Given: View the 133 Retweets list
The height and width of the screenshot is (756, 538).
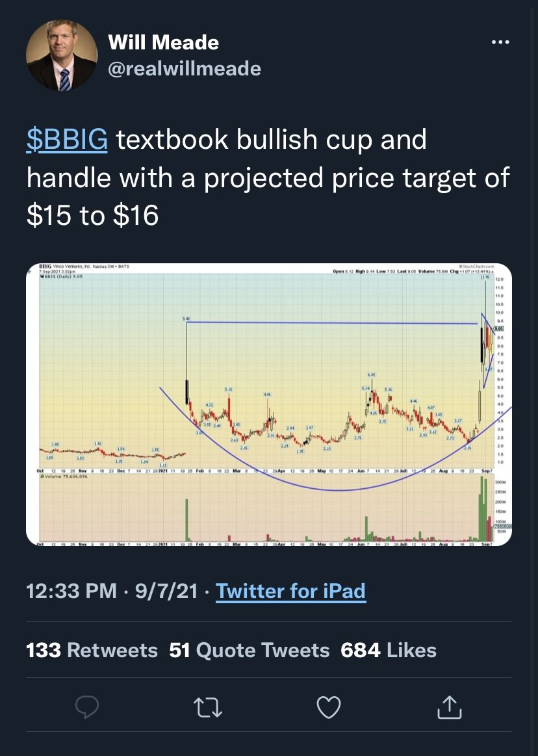Looking at the screenshot, I should coord(92,650).
